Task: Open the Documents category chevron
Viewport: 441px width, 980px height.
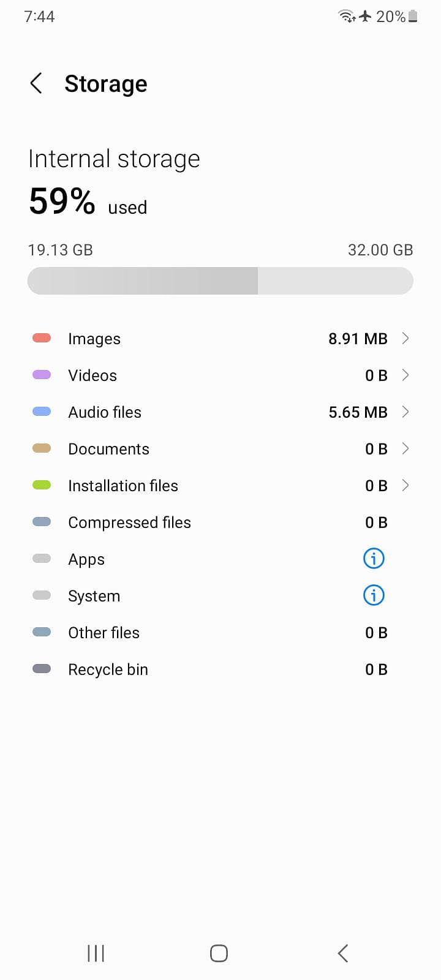Action: [405, 448]
